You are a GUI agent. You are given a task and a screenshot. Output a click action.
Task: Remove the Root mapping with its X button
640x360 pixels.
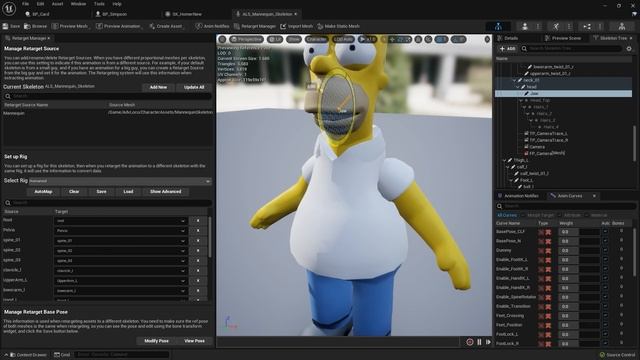[x=198, y=221]
